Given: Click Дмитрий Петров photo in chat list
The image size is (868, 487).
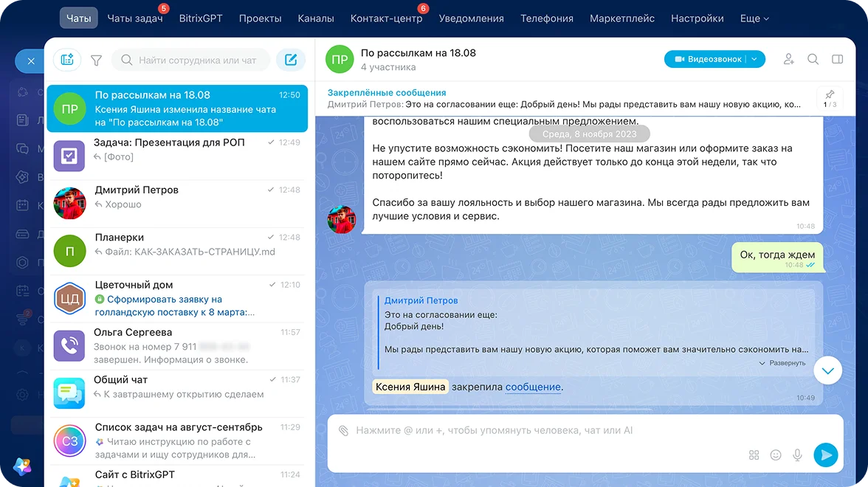Looking at the screenshot, I should click(x=69, y=203).
